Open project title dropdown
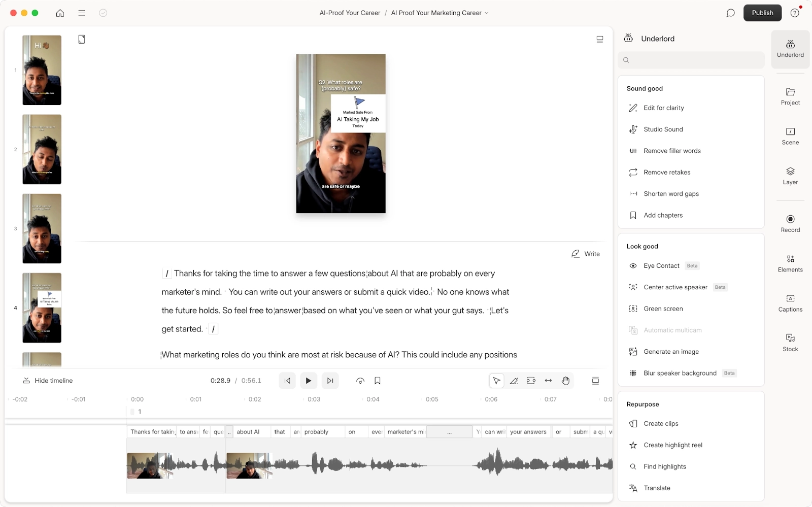Viewport: 812px width, 507px height. coord(486,13)
